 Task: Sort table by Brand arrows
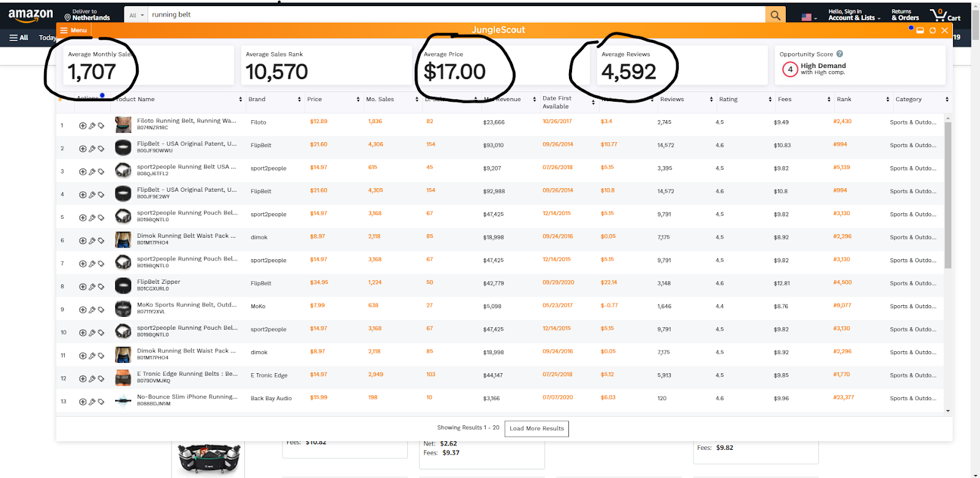click(x=300, y=99)
